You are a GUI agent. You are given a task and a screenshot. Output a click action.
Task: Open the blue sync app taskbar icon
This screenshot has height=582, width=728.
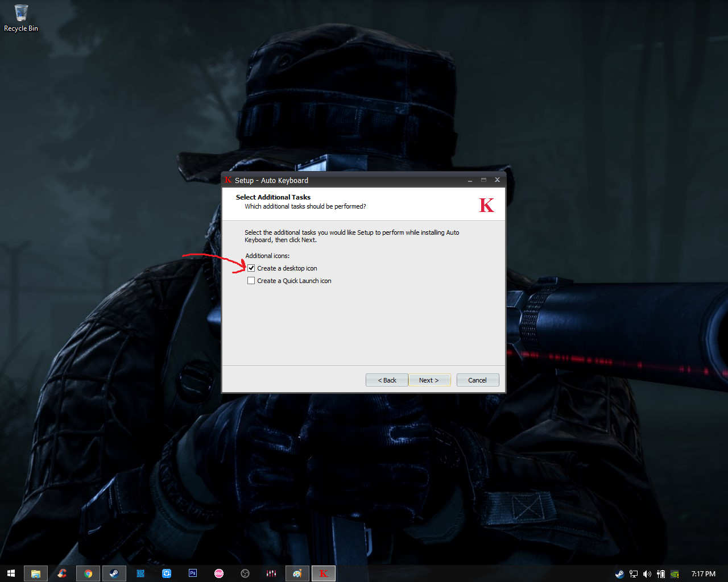[x=167, y=573]
